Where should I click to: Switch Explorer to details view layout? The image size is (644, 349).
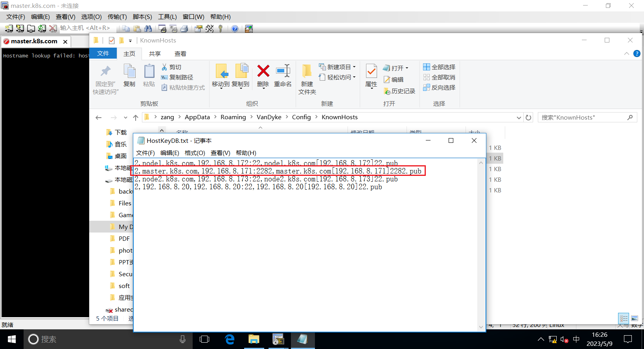click(624, 319)
